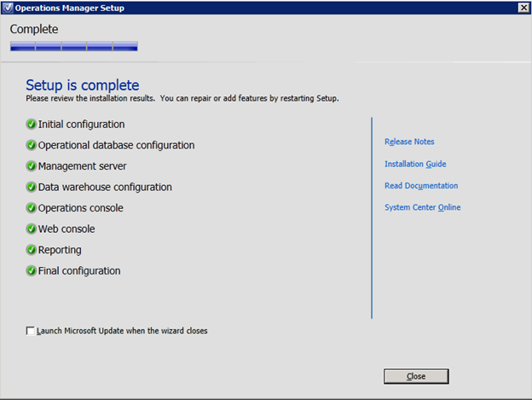Click the Close button
Image resolution: width=532 pixels, height=400 pixels.
[416, 376]
